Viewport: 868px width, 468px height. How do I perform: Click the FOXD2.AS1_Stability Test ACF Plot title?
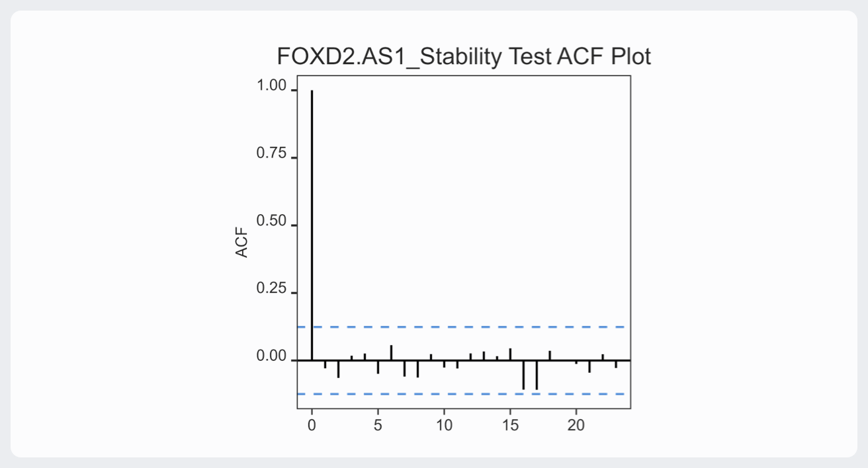[463, 57]
